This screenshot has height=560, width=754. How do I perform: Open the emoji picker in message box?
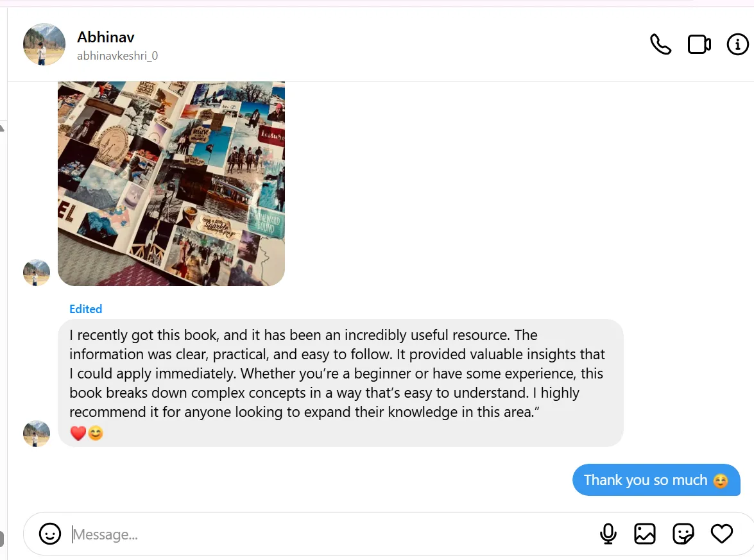50,534
